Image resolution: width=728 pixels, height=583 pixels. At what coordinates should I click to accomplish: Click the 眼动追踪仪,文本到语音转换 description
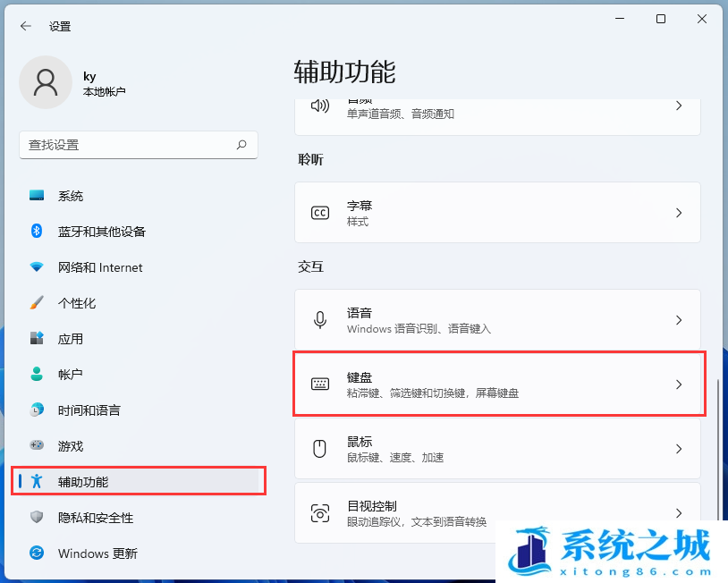click(417, 521)
